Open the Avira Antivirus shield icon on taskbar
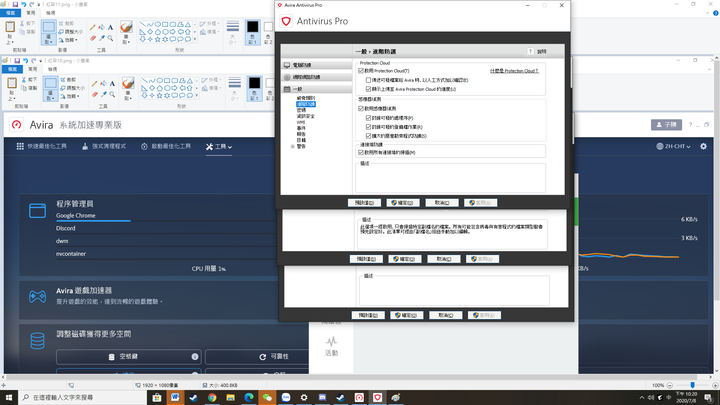Screen dimensions: 720x405 coord(377,398)
